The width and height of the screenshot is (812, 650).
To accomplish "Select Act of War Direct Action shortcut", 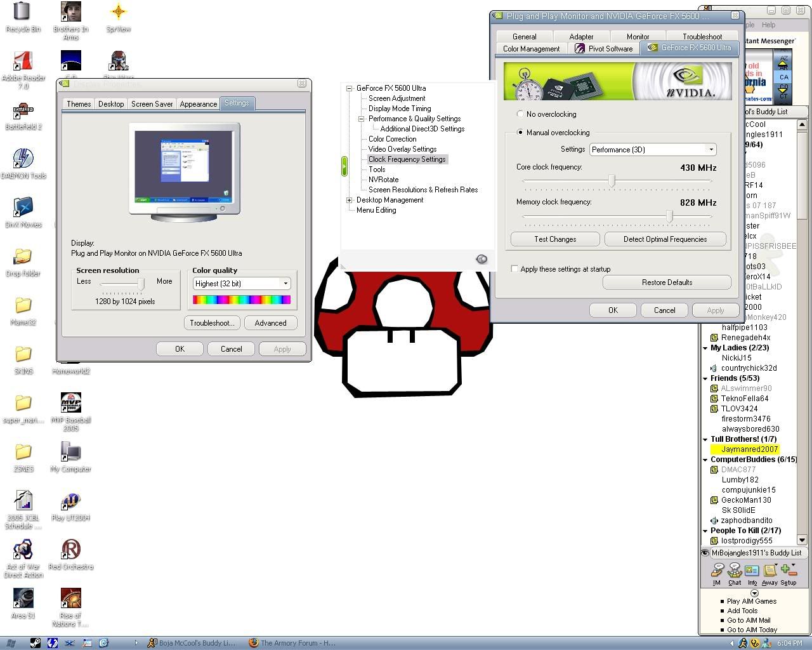I will (23, 559).
